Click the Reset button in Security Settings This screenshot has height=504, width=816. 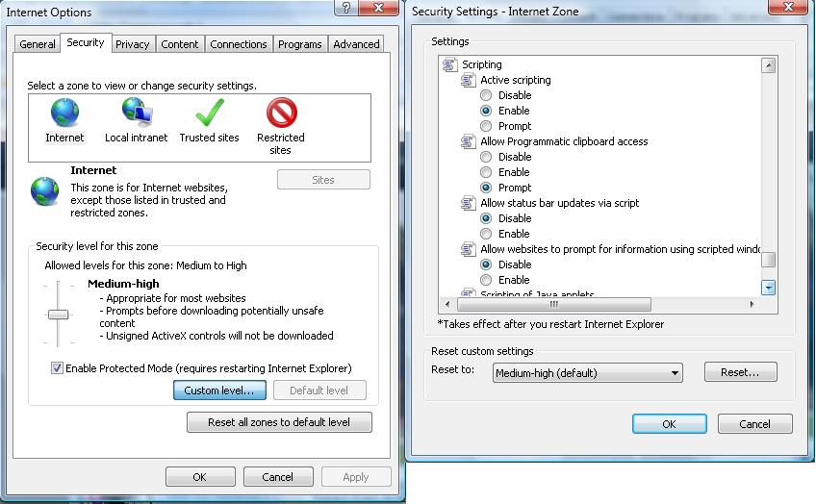tap(741, 372)
